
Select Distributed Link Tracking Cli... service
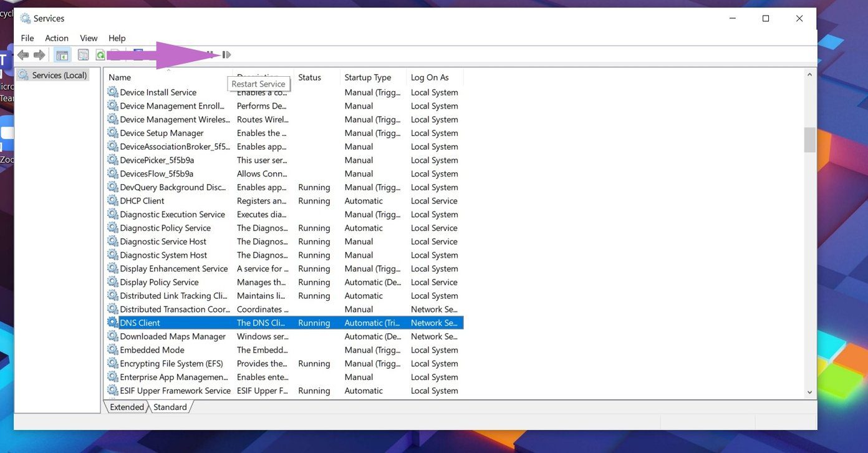click(x=284, y=296)
